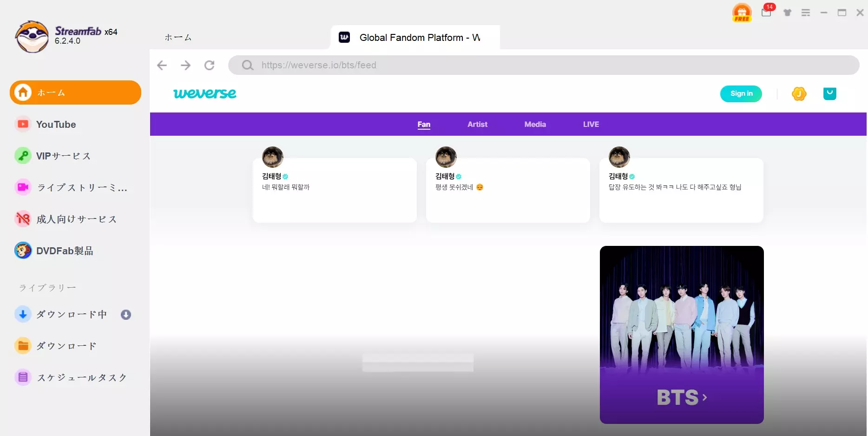Open ダウンロード library folder

pos(75,346)
